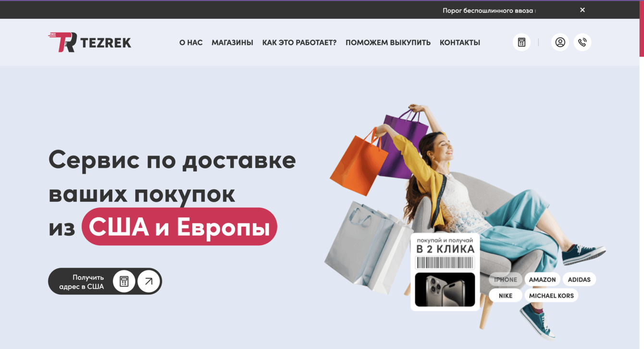Click the arrow icon in the dark pill button

coord(149,281)
